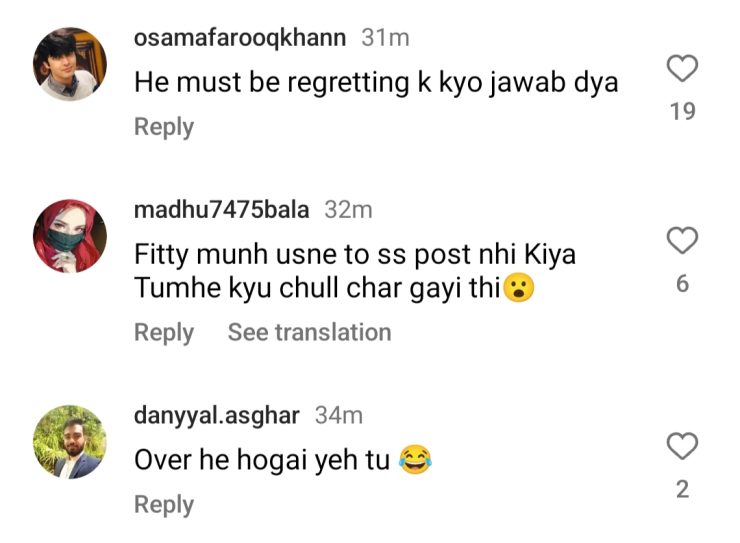Select the "He must be regretting" comment text
The width and height of the screenshot is (740, 543).
click(x=376, y=82)
